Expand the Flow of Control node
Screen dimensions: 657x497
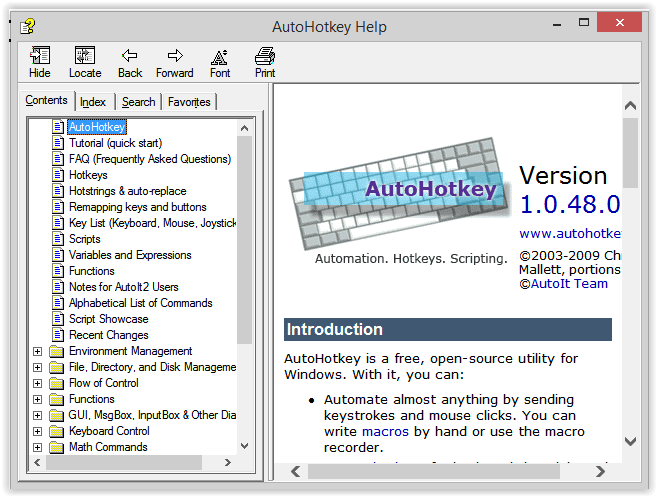click(38, 383)
